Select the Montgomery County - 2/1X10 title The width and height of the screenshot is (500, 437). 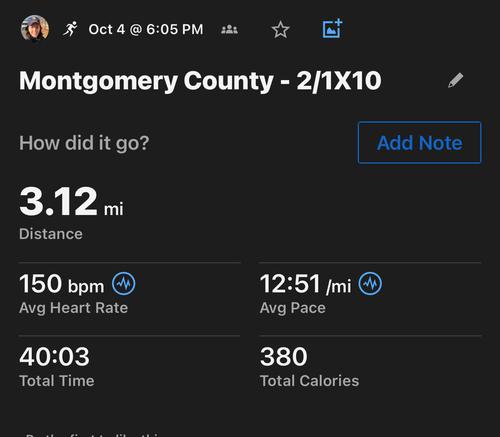point(200,81)
